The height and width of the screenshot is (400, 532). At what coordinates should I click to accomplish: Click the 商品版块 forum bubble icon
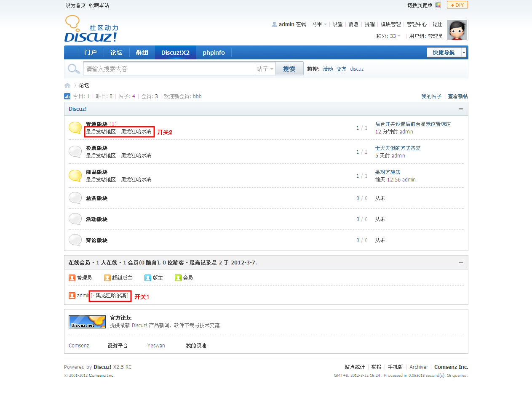pyautogui.click(x=75, y=176)
